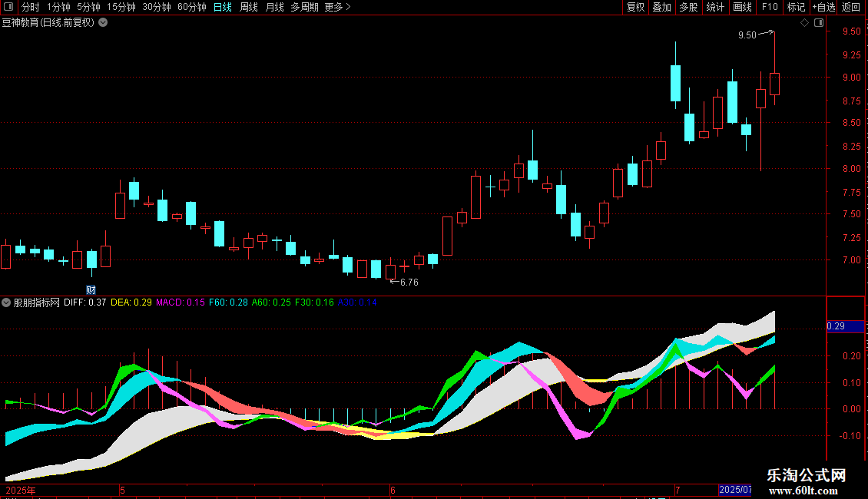Click the MACD: 0.15 value
The width and height of the screenshot is (868, 499).
point(181,302)
